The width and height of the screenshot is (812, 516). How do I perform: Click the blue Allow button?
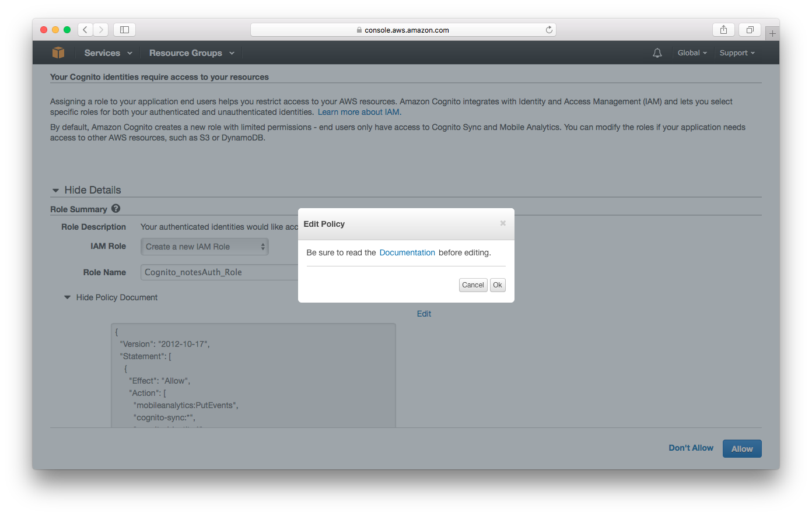(x=742, y=449)
